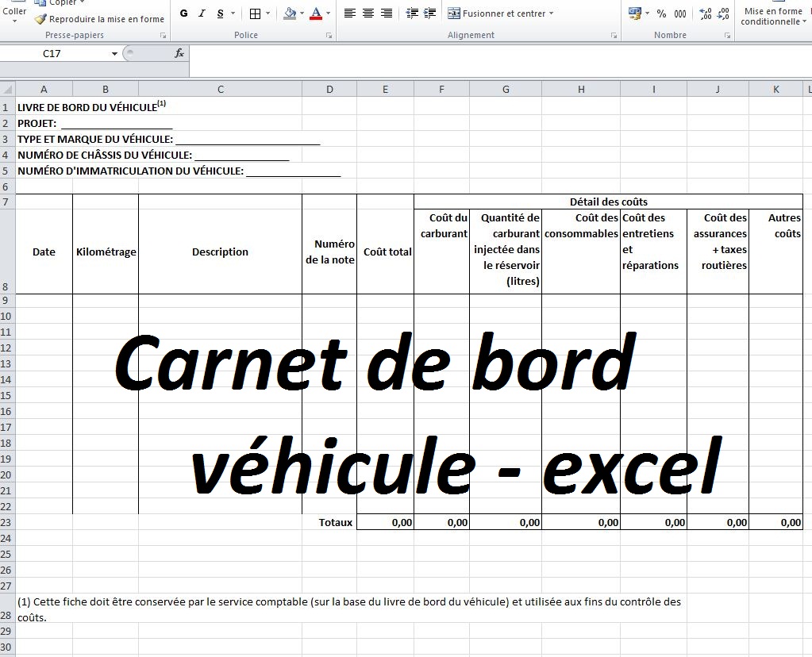Click the Détail des coûts header cell
The height and width of the screenshot is (657, 812).
click(x=609, y=202)
